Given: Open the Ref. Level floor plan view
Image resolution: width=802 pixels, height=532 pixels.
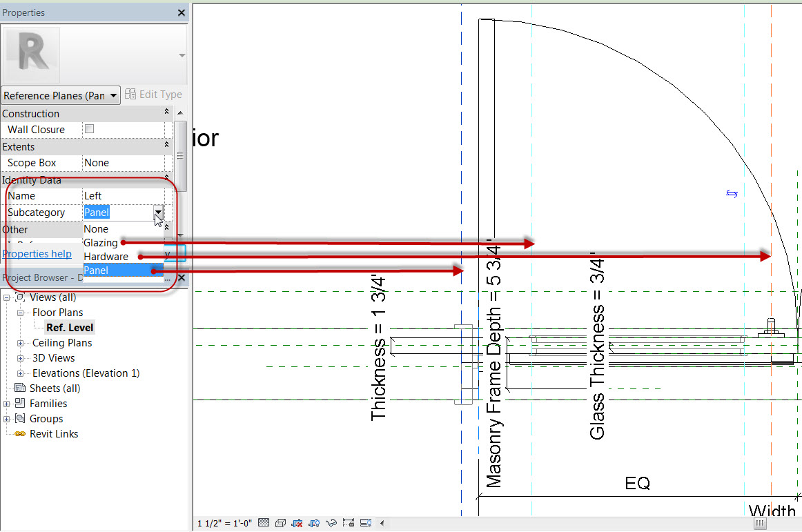Looking at the screenshot, I should 69,327.
